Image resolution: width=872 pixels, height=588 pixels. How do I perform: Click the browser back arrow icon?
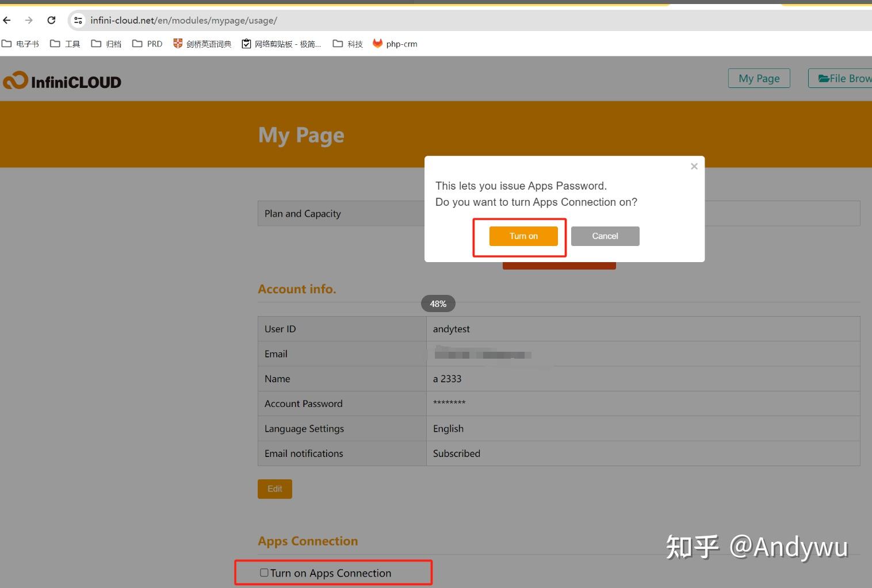tap(6, 20)
